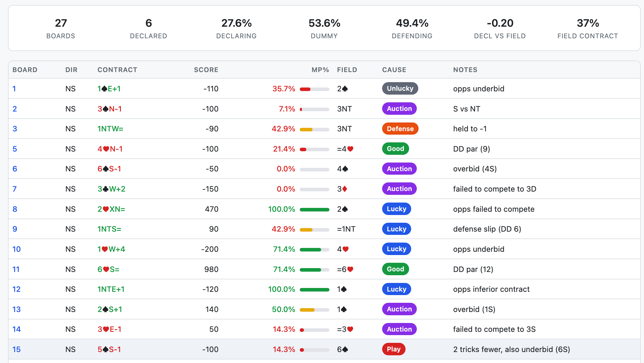The height and width of the screenshot is (363, 644).
Task: Click the Good badge on board 5
Action: [395, 149]
